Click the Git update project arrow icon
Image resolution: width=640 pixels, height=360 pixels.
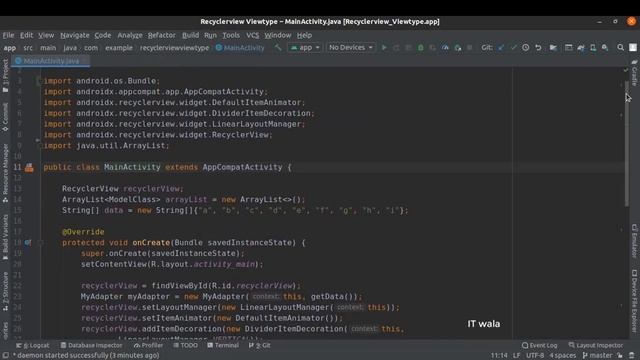click(x=501, y=48)
